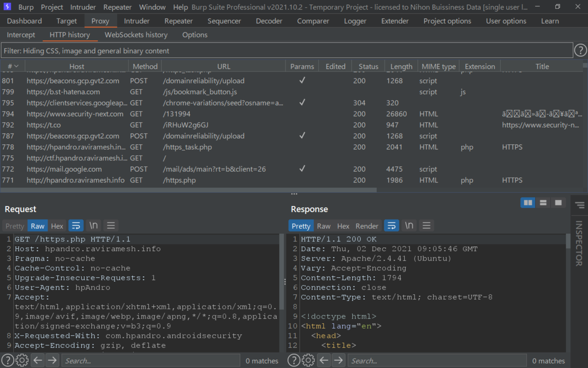Viewport: 588px width, 368px height.
Task: Expand the Inspector panel icon
Action: tap(580, 205)
